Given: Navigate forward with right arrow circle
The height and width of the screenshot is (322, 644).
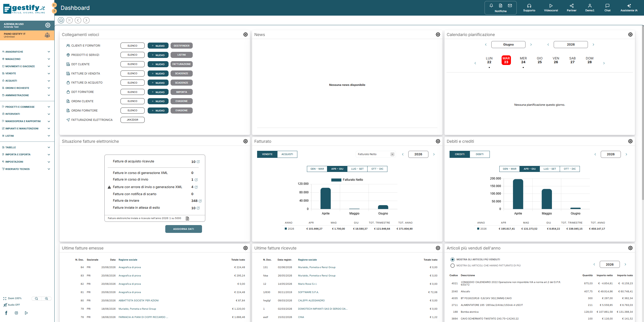Looking at the screenshot, I should coord(86,20).
